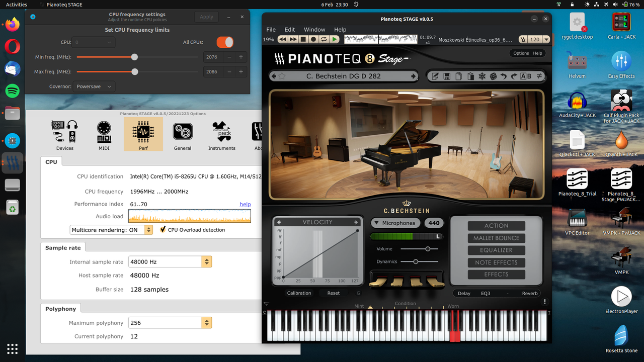Open the Instruments pack options tab
The height and width of the screenshot is (362, 644).
click(x=222, y=135)
